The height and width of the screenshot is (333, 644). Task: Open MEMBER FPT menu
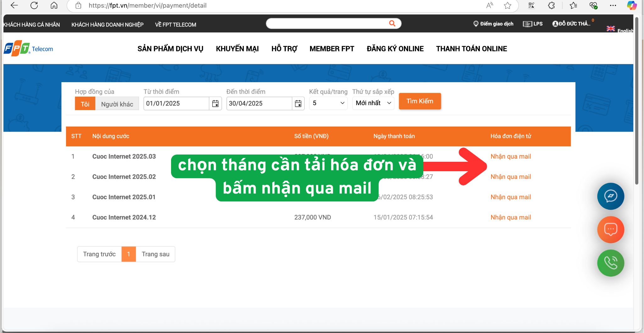click(x=332, y=49)
